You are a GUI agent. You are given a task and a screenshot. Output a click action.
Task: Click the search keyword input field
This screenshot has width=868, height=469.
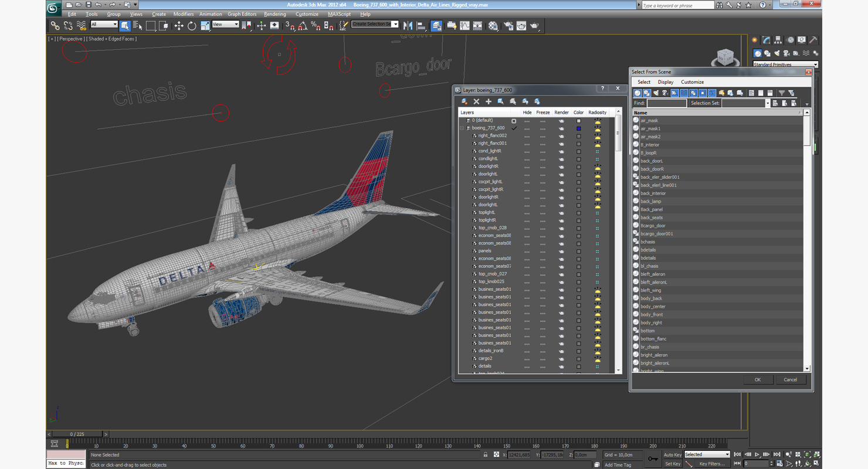point(677,5)
